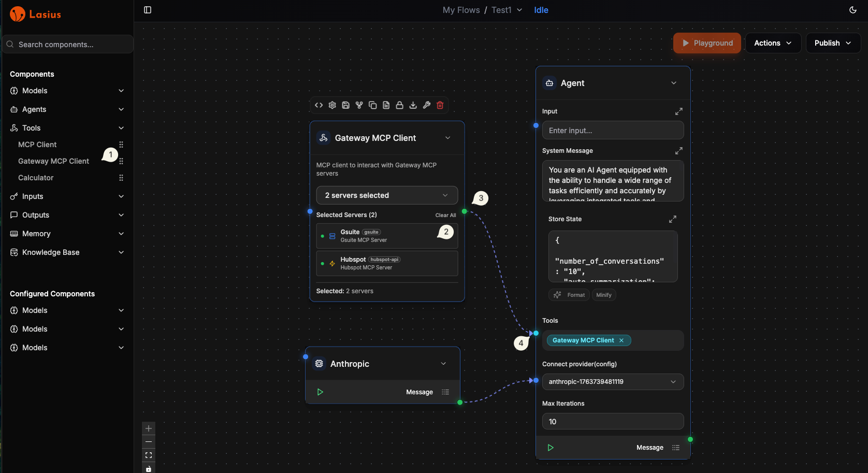Open the Actions menu
This screenshot has height=473, width=868.
point(773,43)
